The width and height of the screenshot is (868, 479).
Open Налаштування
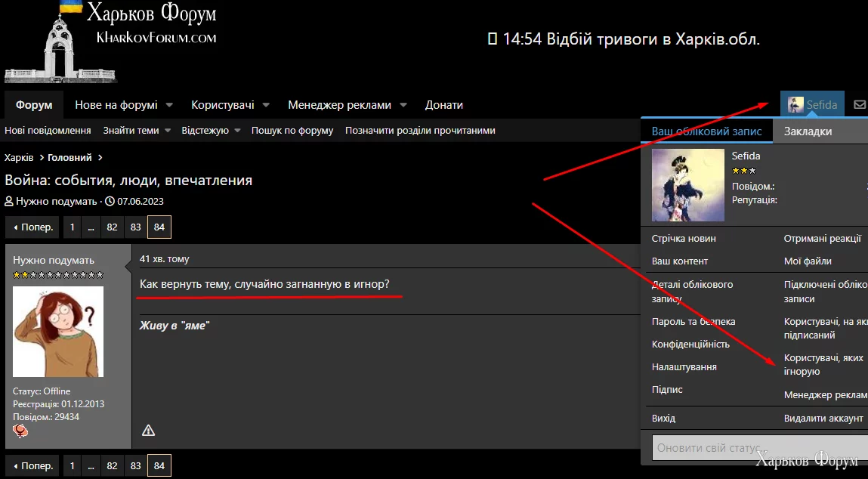684,367
